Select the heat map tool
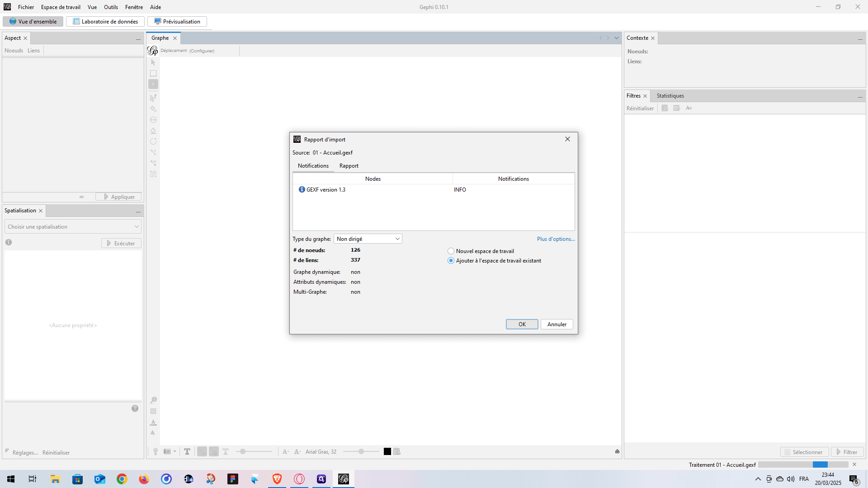Viewport: 868px width, 488px height. [153, 174]
